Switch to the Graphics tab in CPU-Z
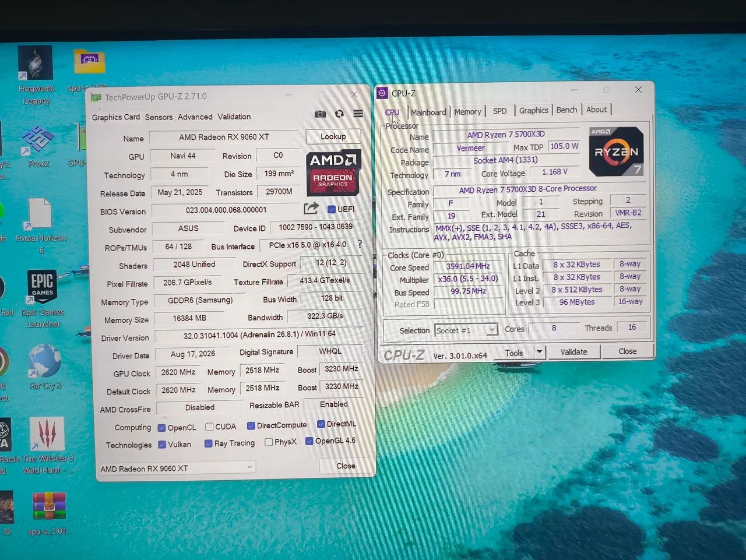This screenshot has height=560, width=746. click(533, 110)
